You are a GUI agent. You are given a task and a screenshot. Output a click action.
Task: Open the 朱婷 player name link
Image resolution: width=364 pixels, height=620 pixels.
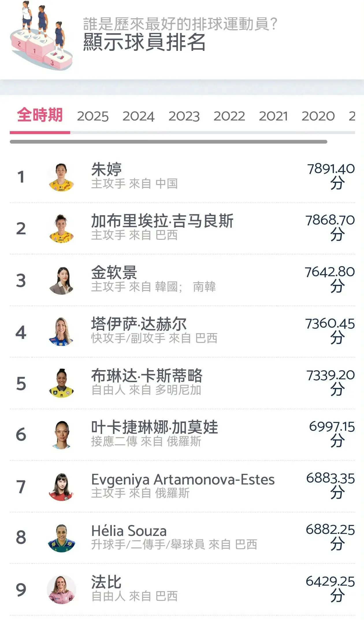pos(106,169)
